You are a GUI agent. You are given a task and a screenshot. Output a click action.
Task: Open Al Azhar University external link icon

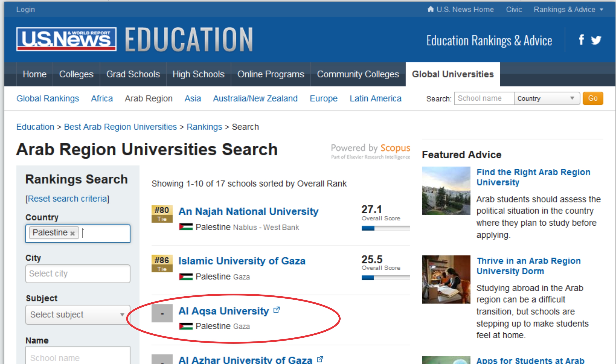(x=320, y=359)
